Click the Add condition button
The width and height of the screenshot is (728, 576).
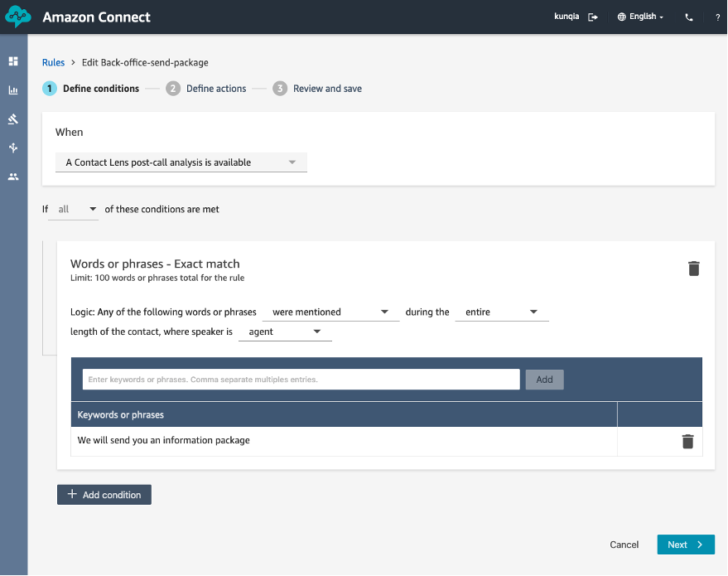click(104, 495)
